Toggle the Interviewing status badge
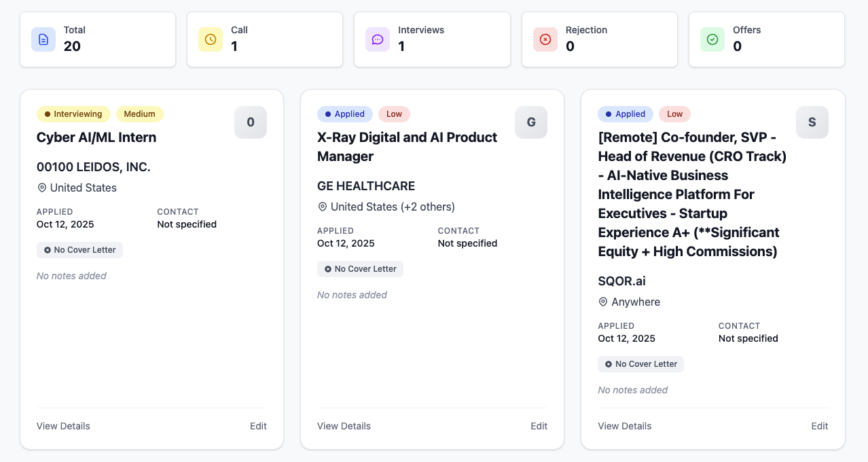Viewport: 868px width, 462px height. [73, 114]
